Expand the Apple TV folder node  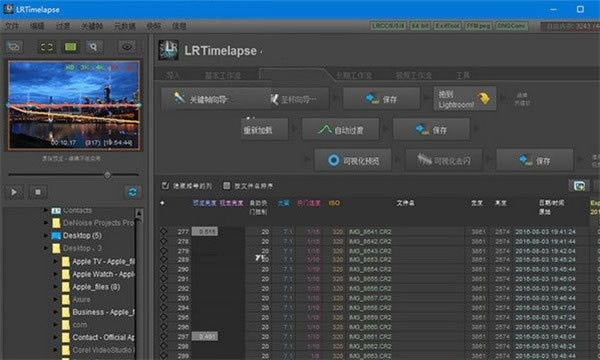pos(55,262)
